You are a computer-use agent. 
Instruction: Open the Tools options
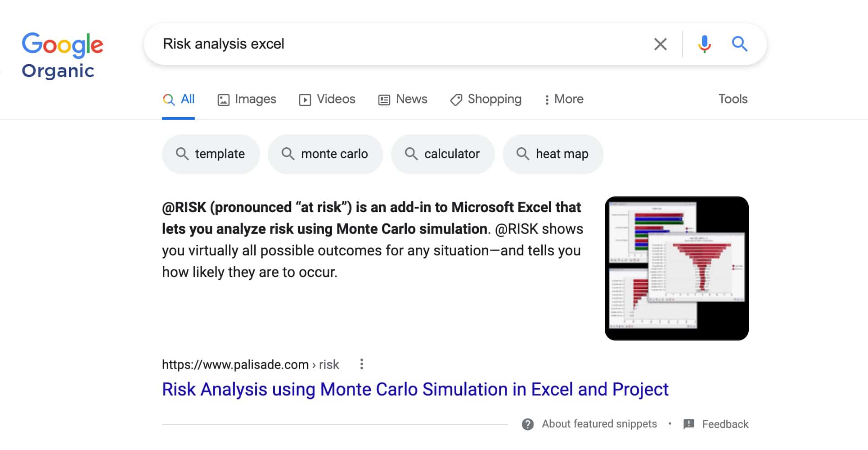click(733, 99)
